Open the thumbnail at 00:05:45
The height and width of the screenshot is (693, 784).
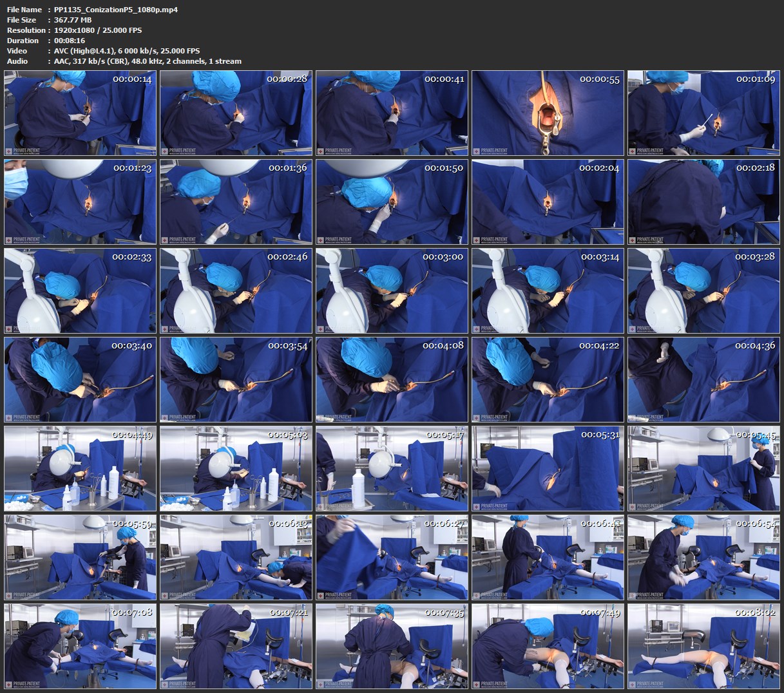(x=703, y=468)
